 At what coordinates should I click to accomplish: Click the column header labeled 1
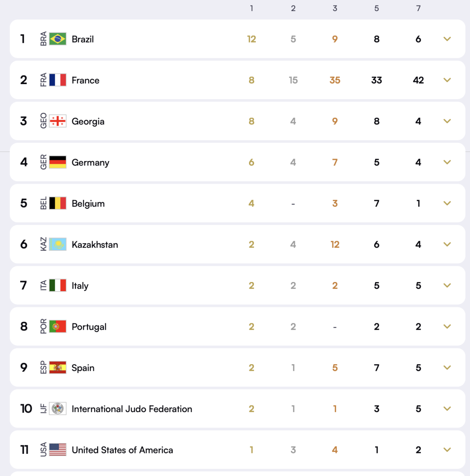[251, 8]
